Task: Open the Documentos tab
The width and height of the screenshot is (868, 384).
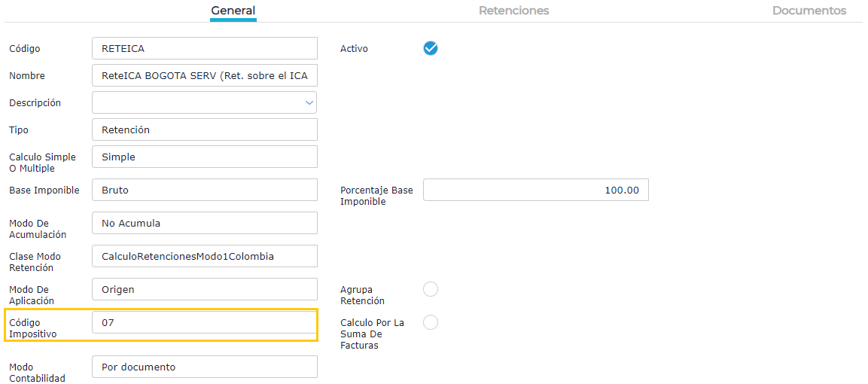Action: (x=809, y=11)
